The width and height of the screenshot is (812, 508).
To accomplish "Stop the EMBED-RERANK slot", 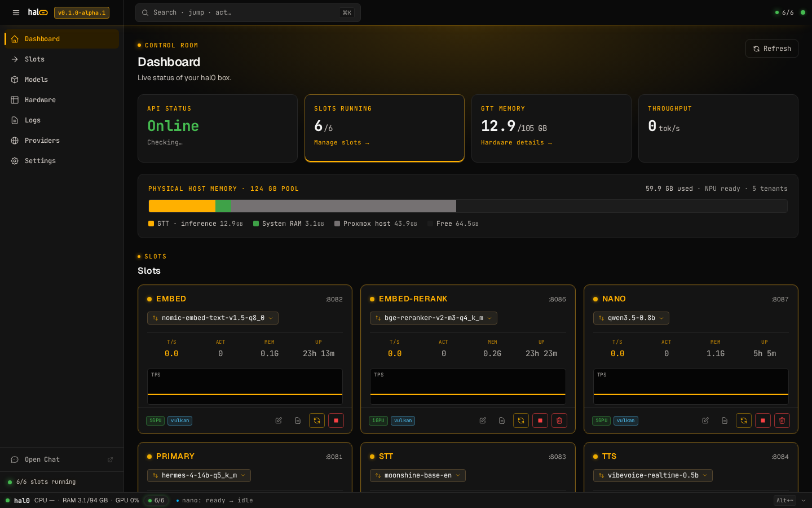I will [x=540, y=421].
